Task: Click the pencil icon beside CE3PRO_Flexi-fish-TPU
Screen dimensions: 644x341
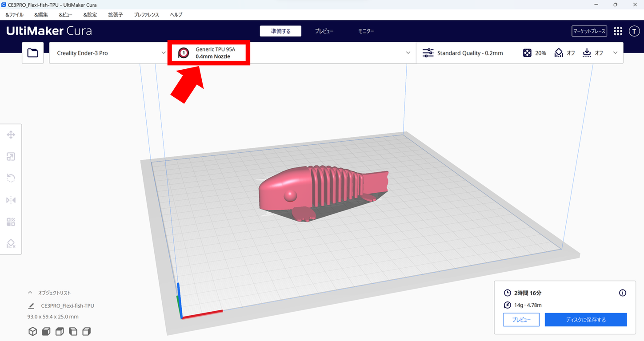Action: 31,306
